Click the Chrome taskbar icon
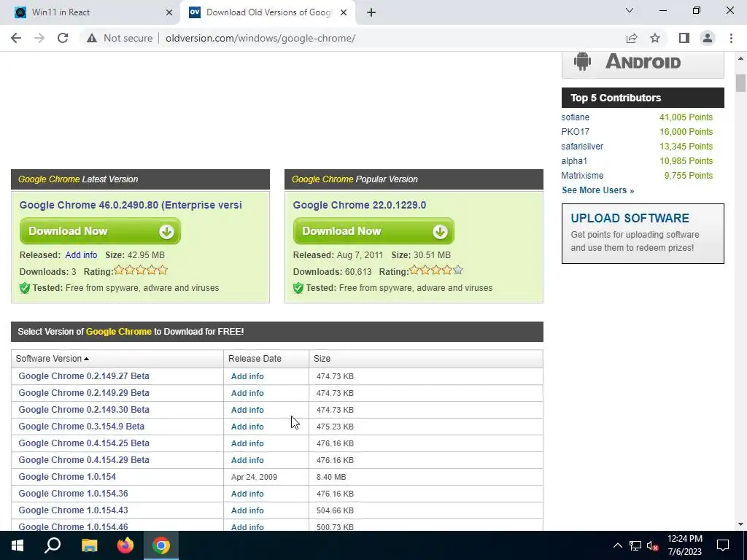The height and width of the screenshot is (560, 747). coord(161,545)
